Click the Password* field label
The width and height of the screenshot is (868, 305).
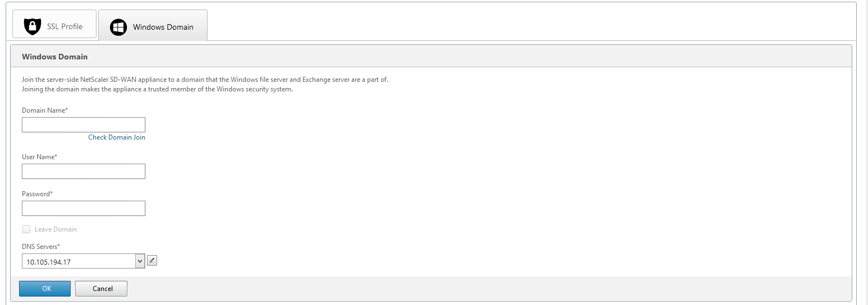click(x=37, y=194)
